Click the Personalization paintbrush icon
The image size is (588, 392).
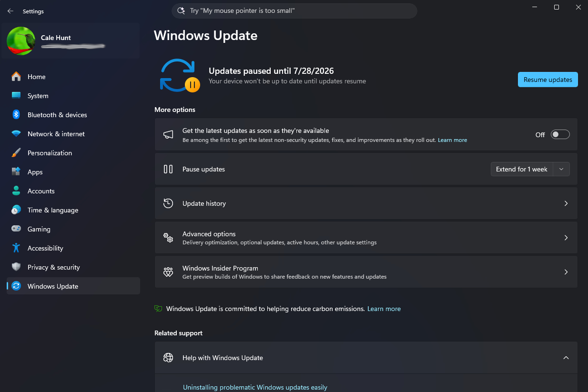click(16, 153)
